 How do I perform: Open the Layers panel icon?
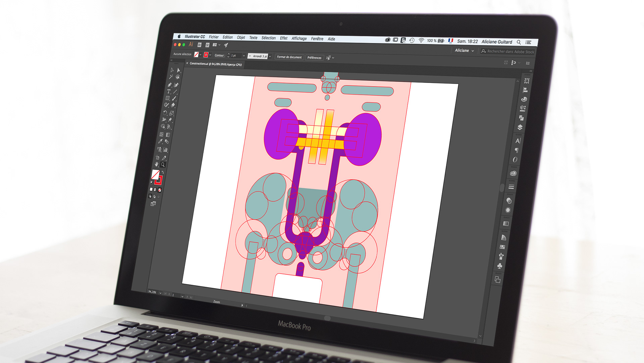[x=520, y=127]
